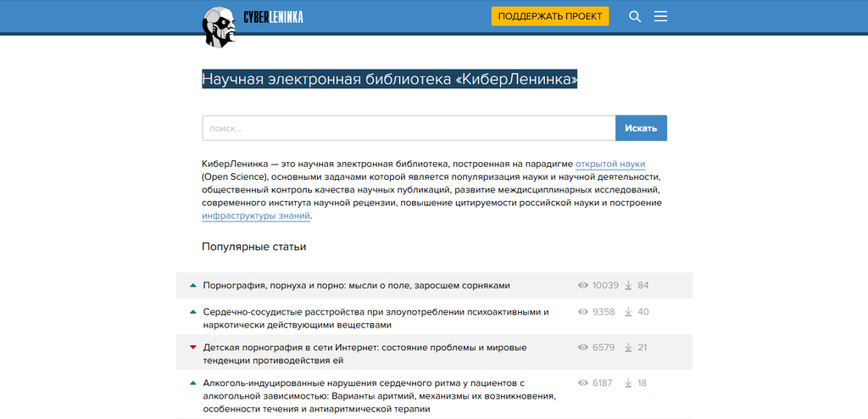Open article Сердечно-сосудистые расстройства при злоупотреблении
The image size is (868, 419).
point(376,318)
